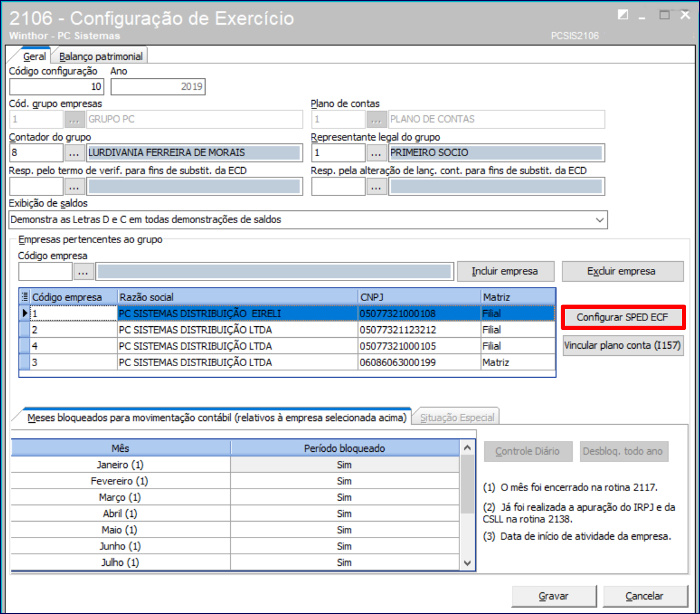The image size is (700, 614).
Task: Open lookup for Representante legal do grupo
Action: [376, 153]
